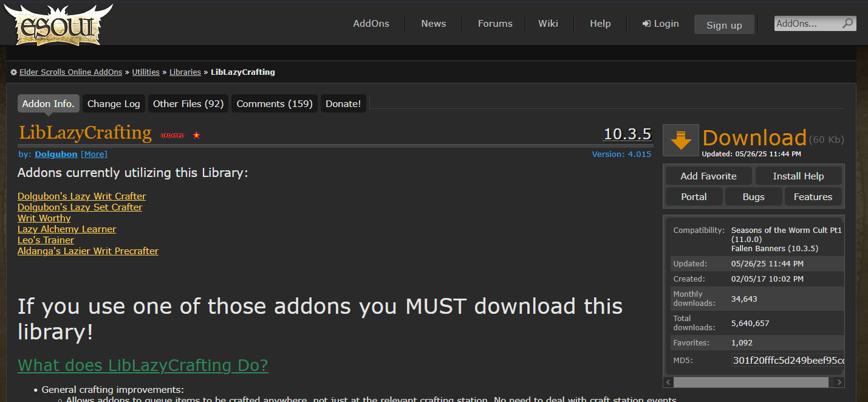
Task: Open the News menu
Action: (x=434, y=24)
